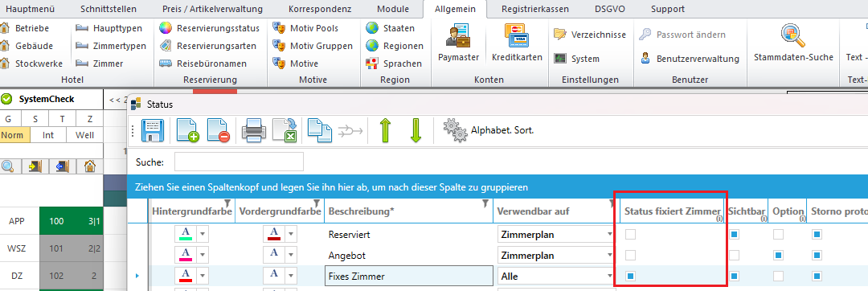Image resolution: width=868 pixels, height=291 pixels.
Task: Click the Reserviert foreground color swatch
Action: (273, 235)
